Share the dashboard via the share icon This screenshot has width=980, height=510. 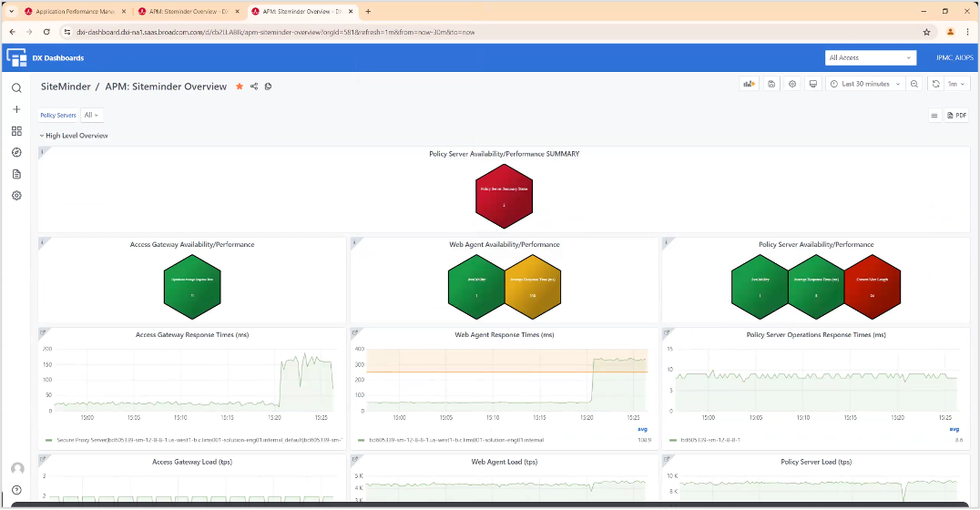pyautogui.click(x=254, y=87)
